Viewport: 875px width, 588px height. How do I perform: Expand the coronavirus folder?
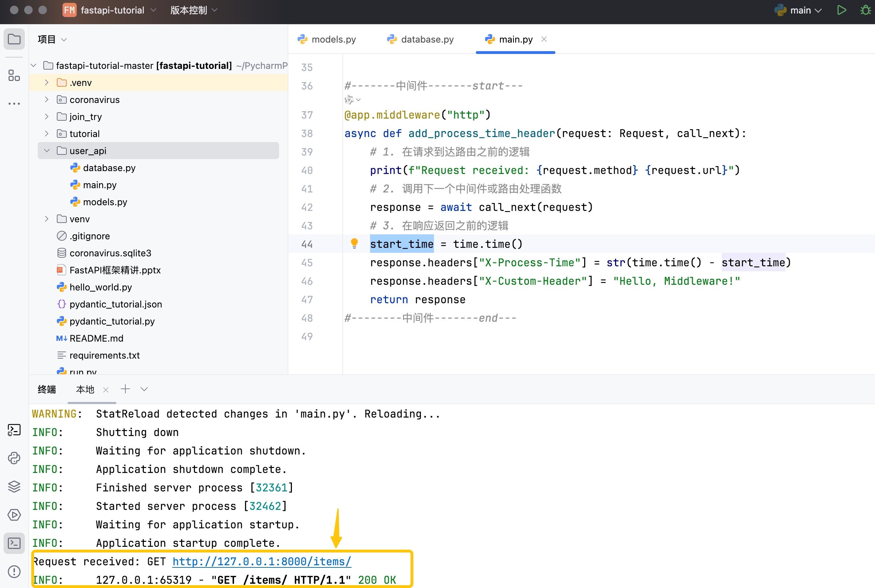(47, 99)
